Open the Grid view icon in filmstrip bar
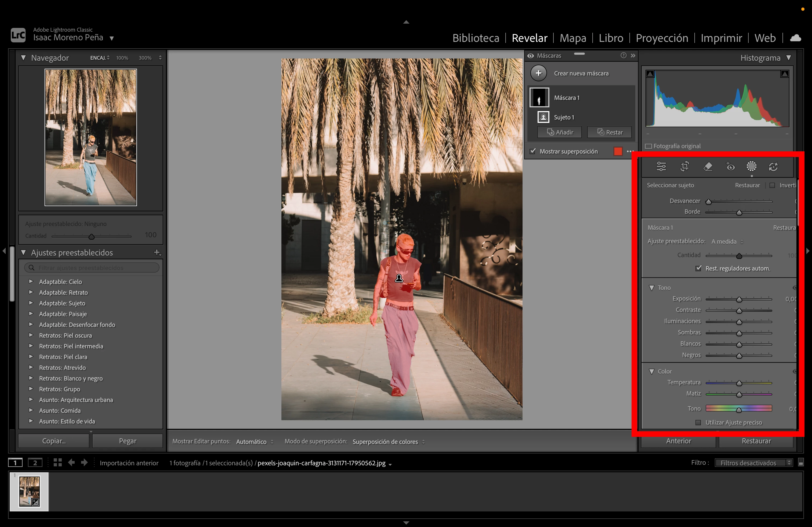The height and width of the screenshot is (527, 812). (58, 463)
